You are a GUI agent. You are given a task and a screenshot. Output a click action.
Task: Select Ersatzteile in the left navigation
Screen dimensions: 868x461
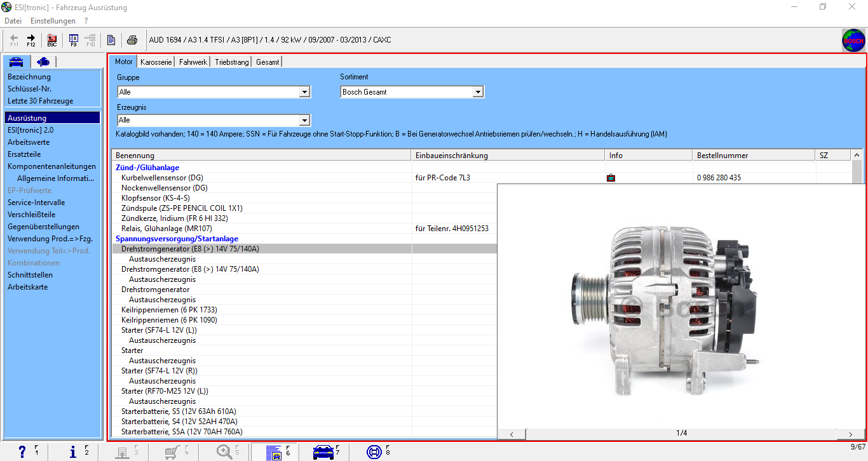24,154
